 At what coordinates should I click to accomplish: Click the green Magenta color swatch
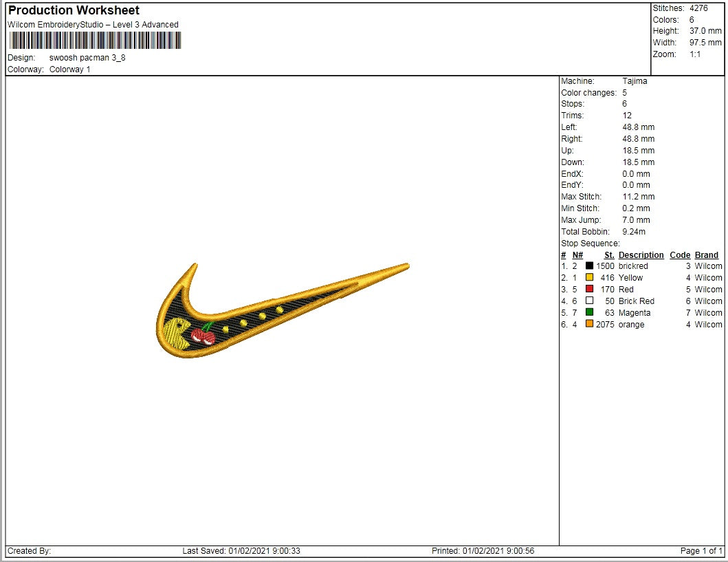(x=589, y=312)
